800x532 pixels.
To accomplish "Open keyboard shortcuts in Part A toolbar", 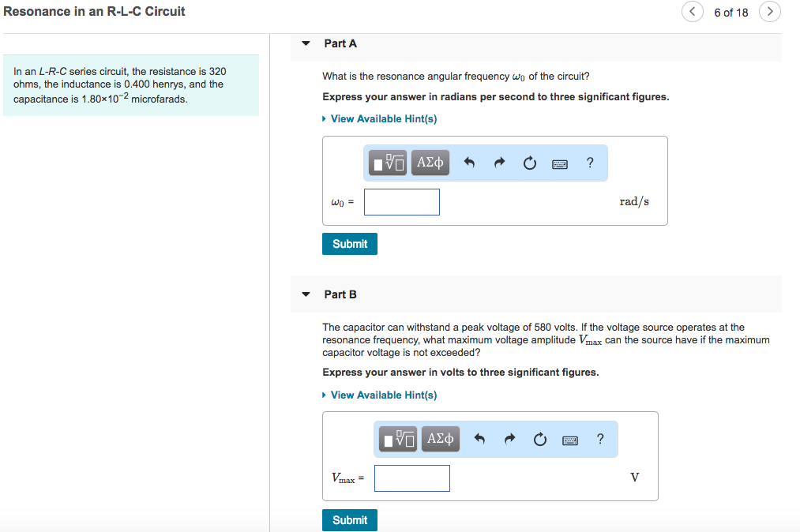I will pos(560,164).
